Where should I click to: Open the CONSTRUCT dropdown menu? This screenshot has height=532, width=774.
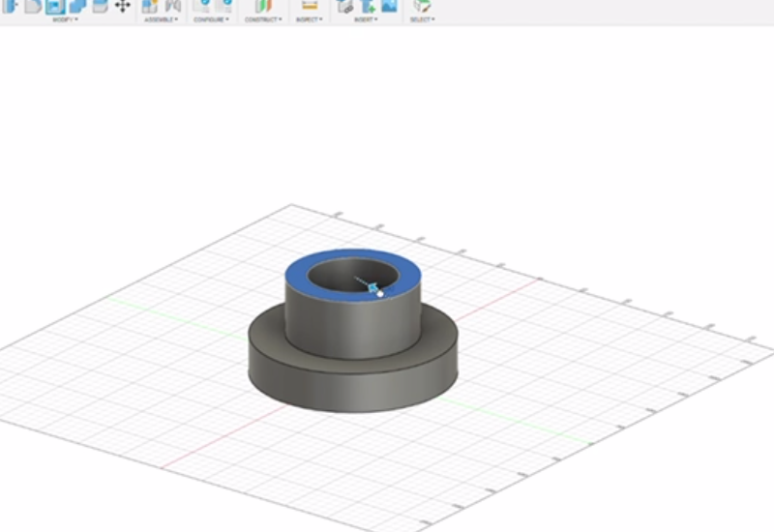[x=263, y=19]
